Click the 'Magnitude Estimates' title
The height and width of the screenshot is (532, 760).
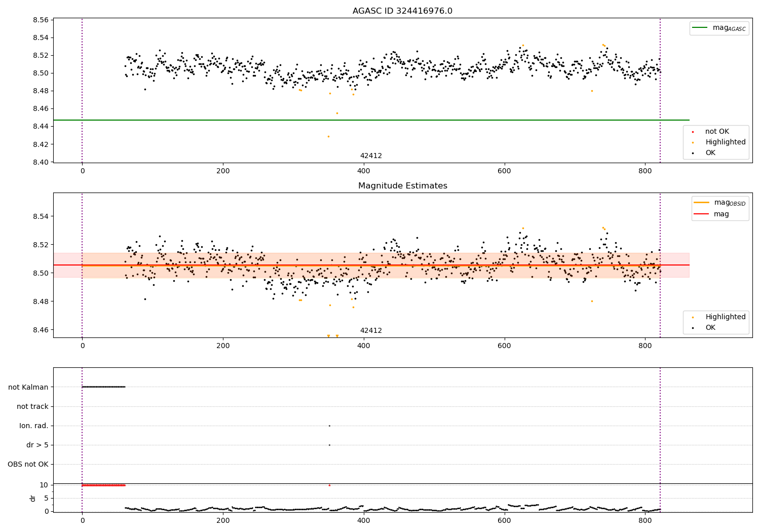coord(403,186)
